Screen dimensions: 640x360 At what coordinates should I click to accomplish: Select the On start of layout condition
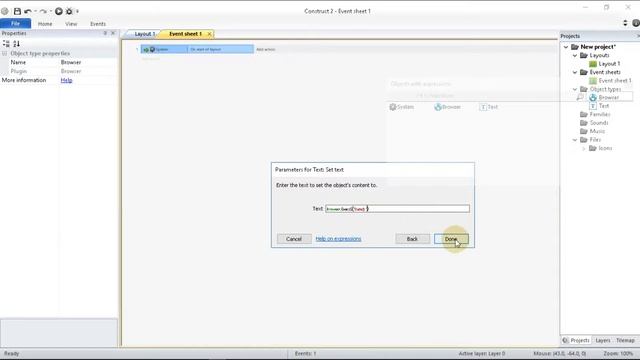(x=206, y=49)
